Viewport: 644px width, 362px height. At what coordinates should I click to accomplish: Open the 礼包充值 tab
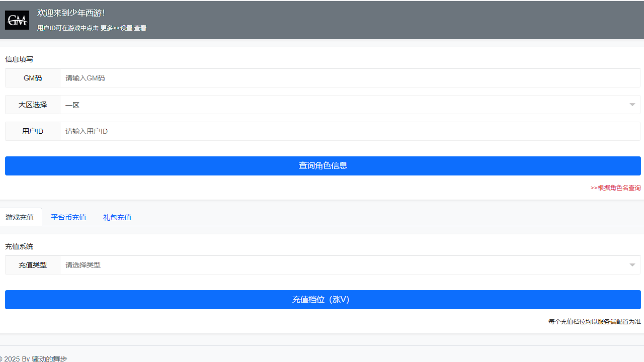[117, 217]
